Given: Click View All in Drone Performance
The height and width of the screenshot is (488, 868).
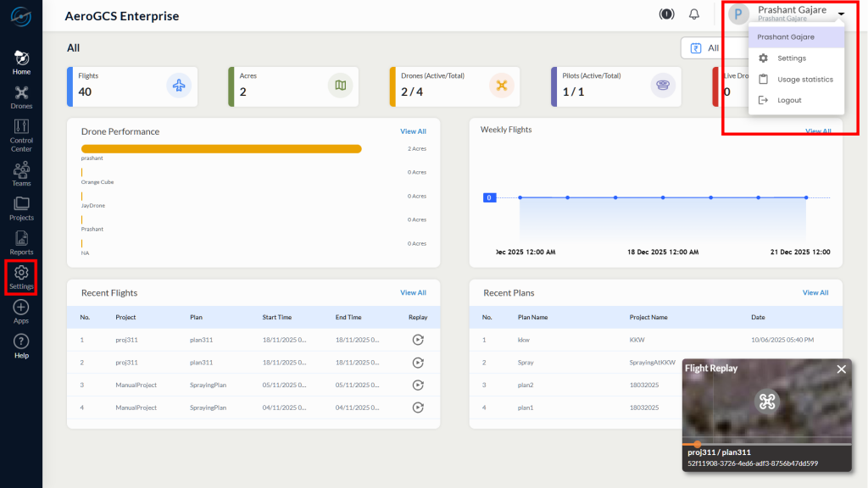Looking at the screenshot, I should 413,131.
